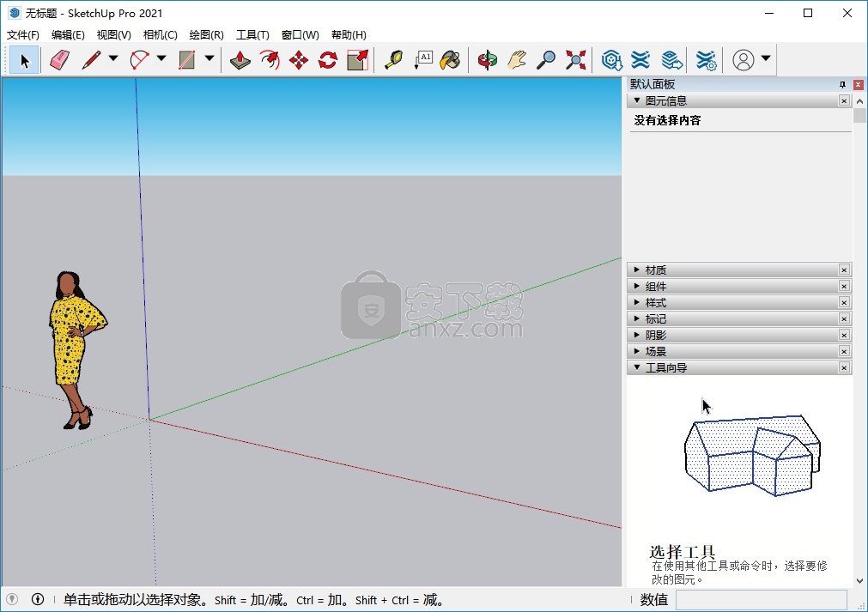Close the 组件 panel section
The image size is (868, 612).
click(844, 286)
